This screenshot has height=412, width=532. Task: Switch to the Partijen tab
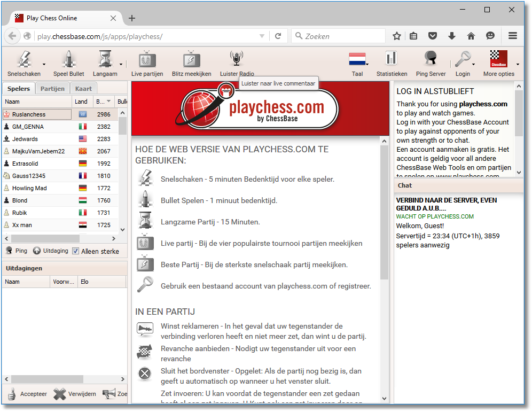[x=52, y=89]
